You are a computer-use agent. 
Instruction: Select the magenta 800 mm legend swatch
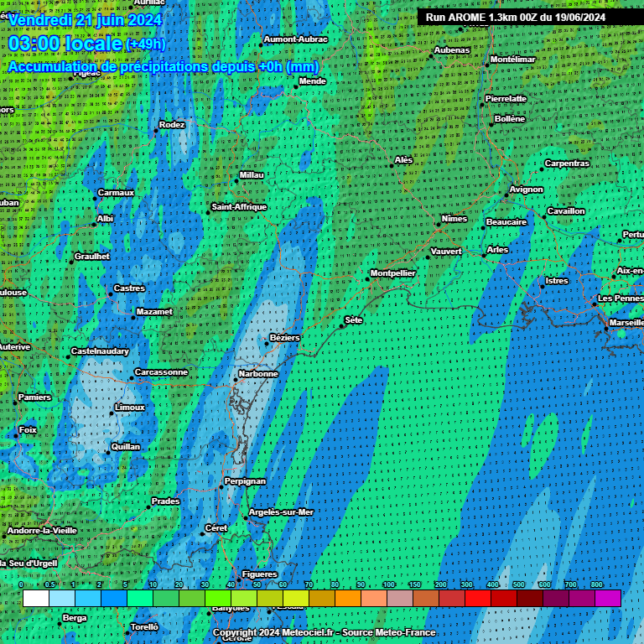(608, 598)
